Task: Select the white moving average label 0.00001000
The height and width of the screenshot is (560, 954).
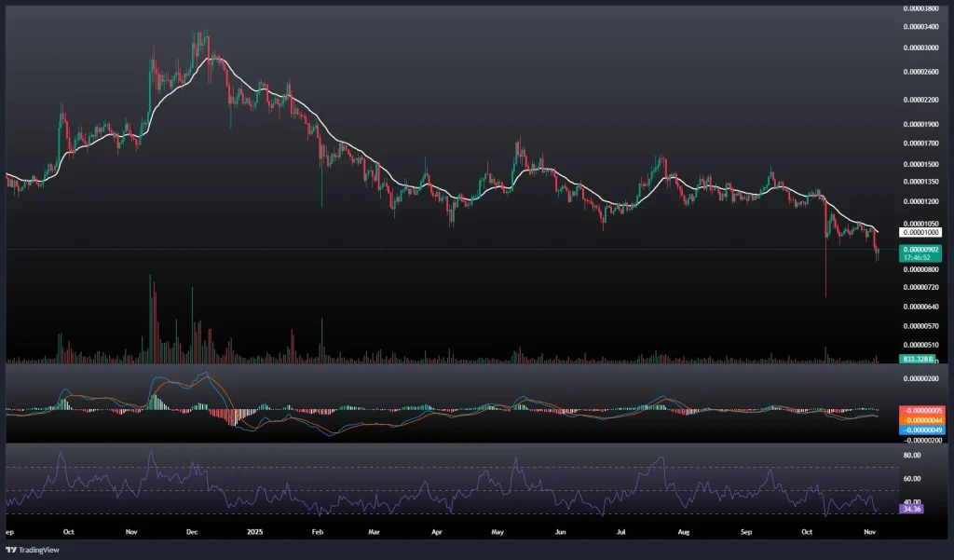Action: pyautogui.click(x=920, y=232)
